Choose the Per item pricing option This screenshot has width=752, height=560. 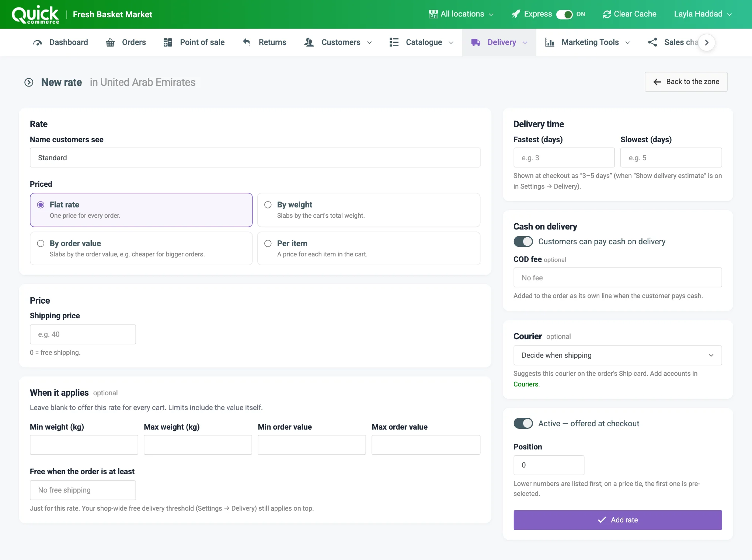[369, 248]
